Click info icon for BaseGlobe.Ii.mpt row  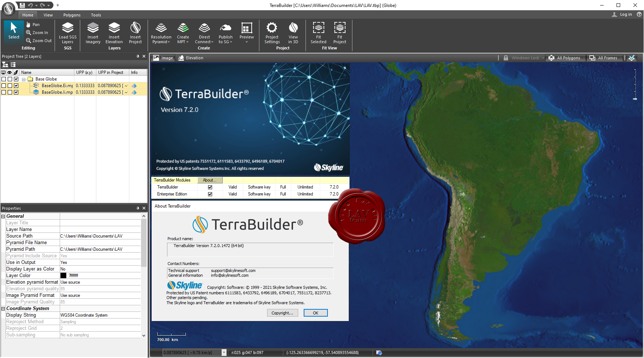point(134,92)
